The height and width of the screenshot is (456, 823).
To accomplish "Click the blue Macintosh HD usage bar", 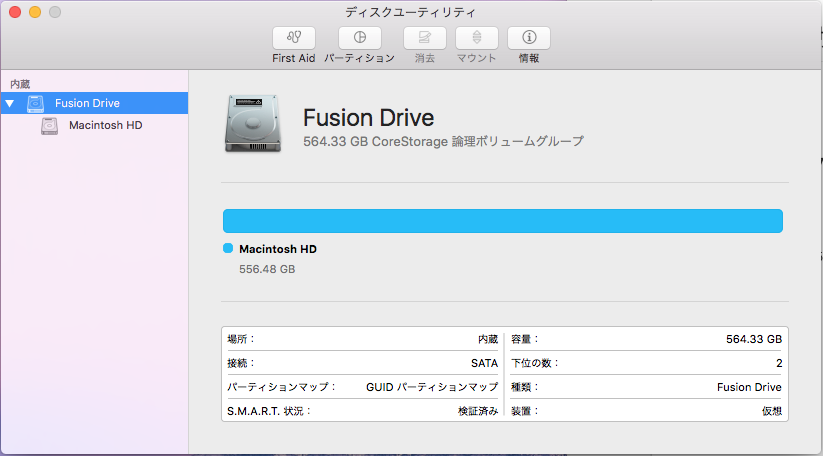I will point(503,221).
